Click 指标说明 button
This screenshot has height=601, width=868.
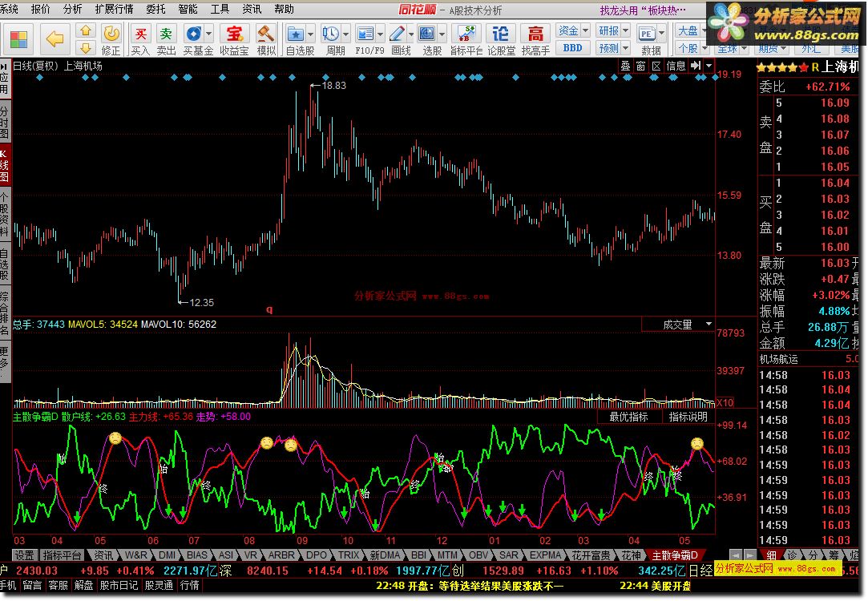[688, 417]
